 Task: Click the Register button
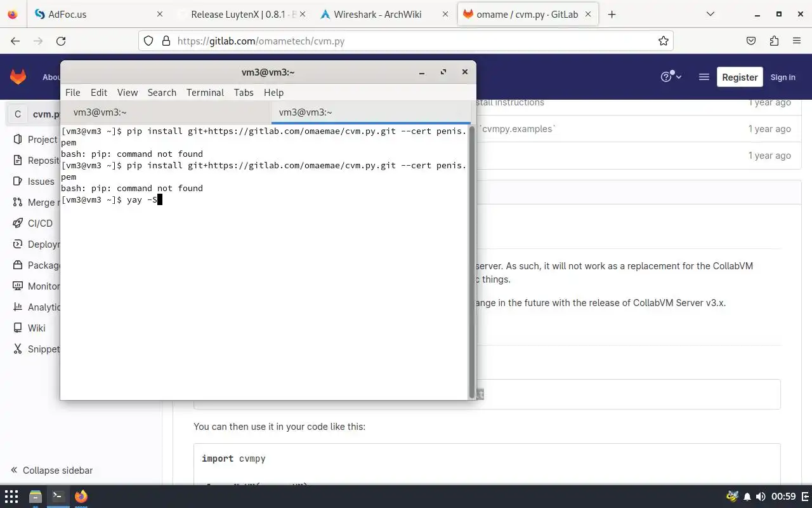pos(740,77)
